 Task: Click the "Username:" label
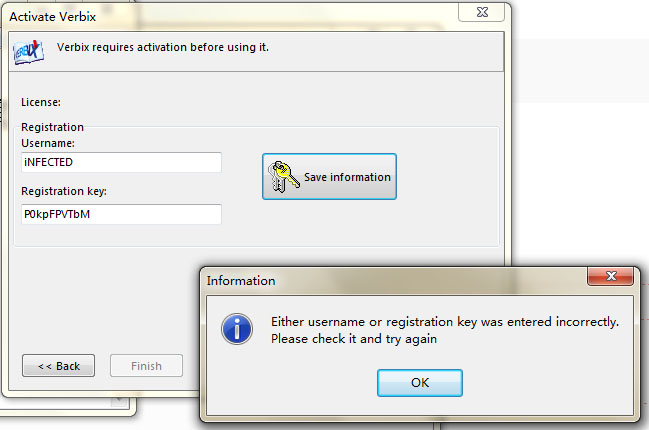(48, 143)
